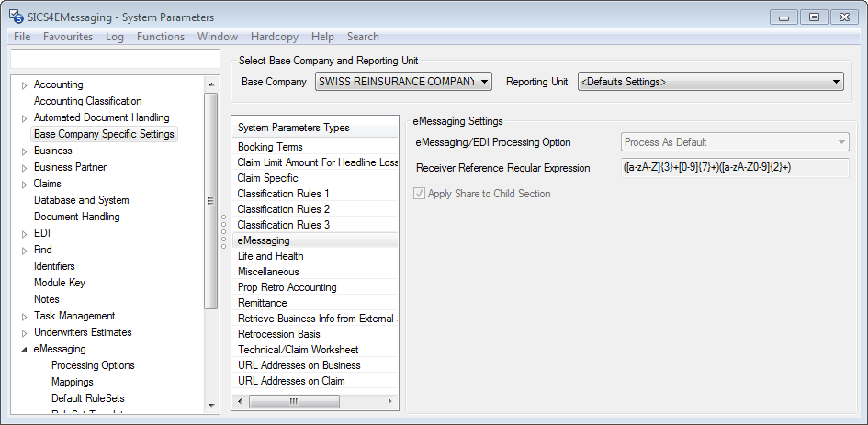868x425 pixels.
Task: Select Classification Rules 3
Action: pos(314,225)
